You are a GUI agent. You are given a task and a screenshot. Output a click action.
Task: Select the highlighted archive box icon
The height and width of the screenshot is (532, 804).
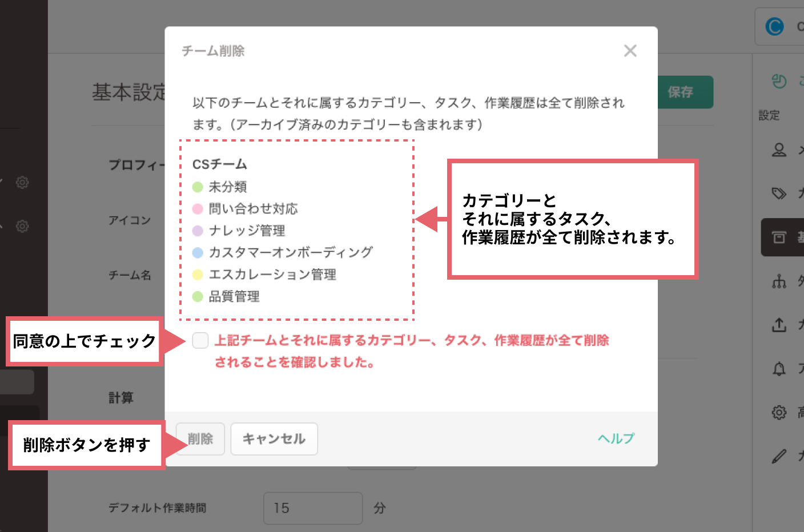pos(779,237)
